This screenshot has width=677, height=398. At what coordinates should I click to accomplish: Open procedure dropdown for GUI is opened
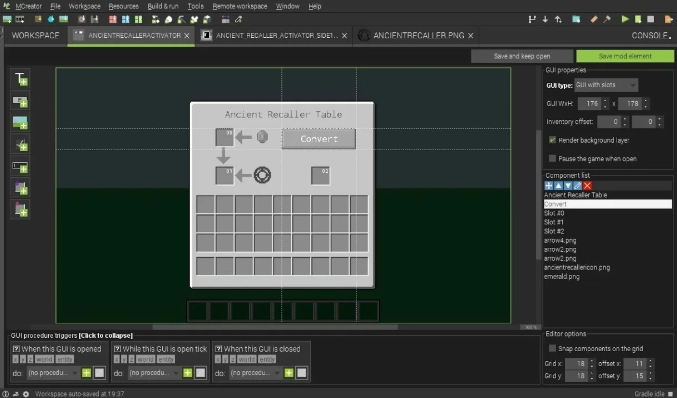click(x=53, y=373)
